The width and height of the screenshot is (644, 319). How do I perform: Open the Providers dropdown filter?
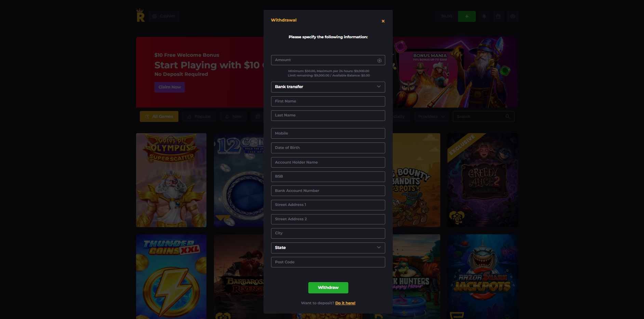pos(431,116)
